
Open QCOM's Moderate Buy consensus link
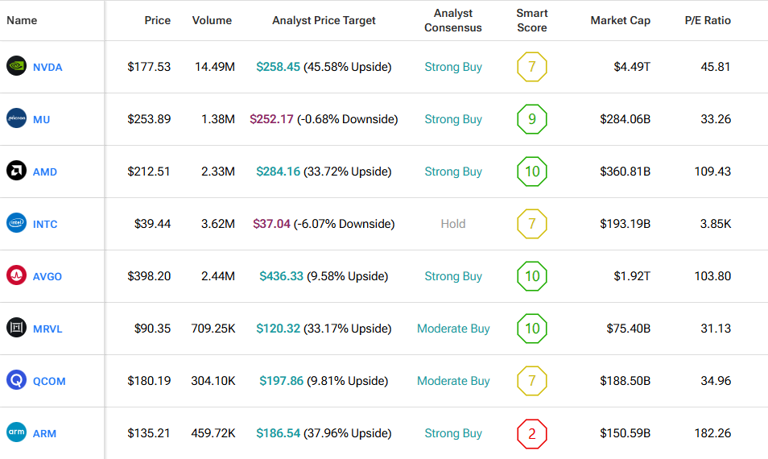coord(453,380)
